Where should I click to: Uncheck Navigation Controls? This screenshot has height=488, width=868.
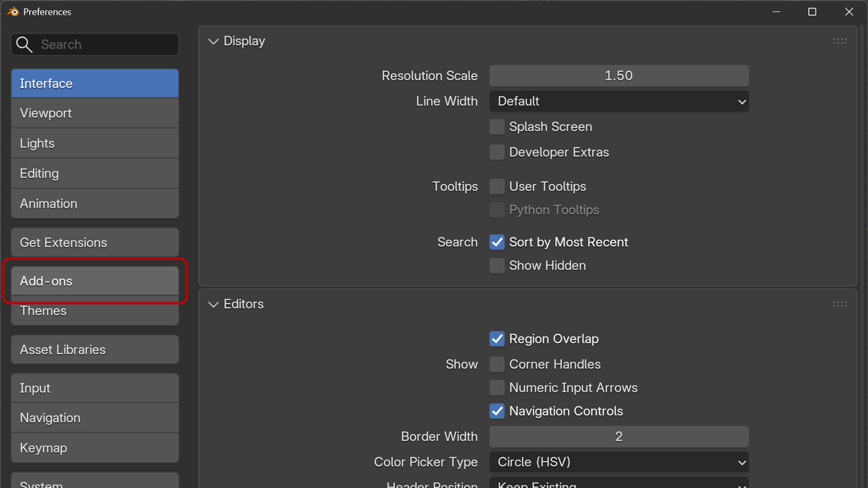click(497, 411)
